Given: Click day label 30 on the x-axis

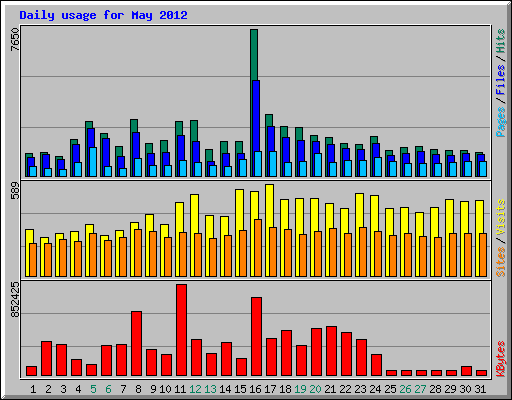Looking at the screenshot, I should point(465,389).
